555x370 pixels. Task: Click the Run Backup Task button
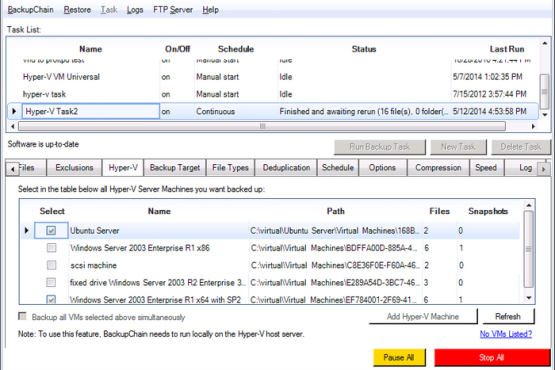(379, 147)
